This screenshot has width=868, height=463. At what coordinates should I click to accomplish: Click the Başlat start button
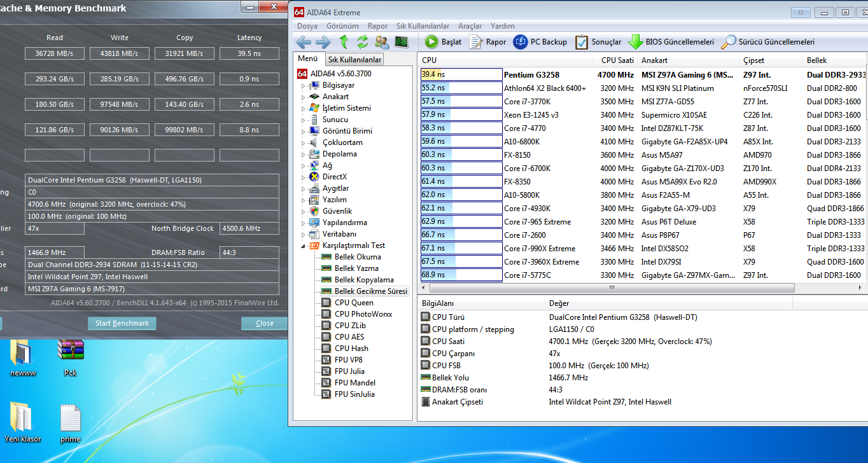[x=443, y=42]
